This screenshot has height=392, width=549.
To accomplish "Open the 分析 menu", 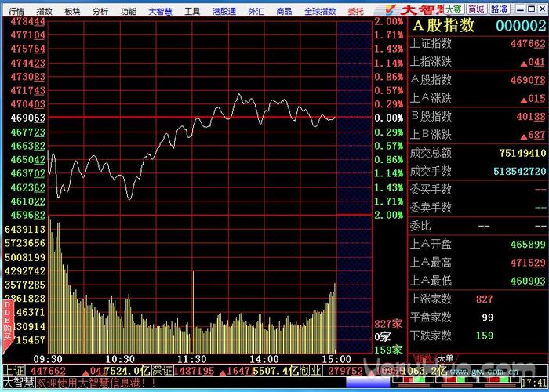I will click(x=100, y=11).
